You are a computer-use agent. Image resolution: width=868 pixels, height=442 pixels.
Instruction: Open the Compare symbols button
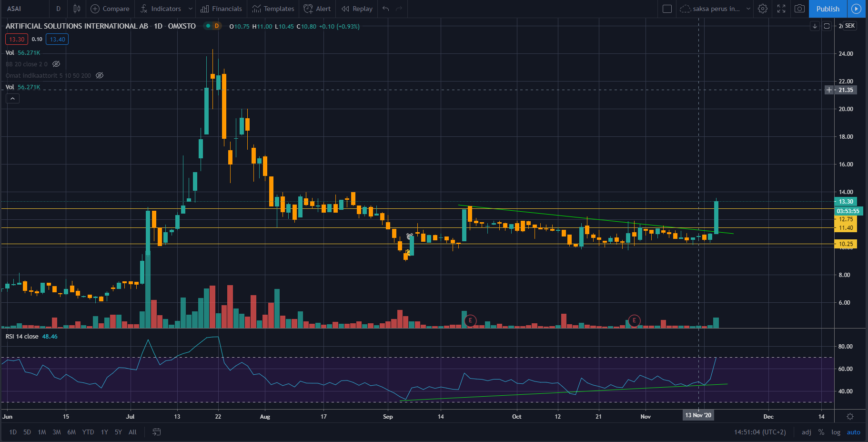[110, 9]
